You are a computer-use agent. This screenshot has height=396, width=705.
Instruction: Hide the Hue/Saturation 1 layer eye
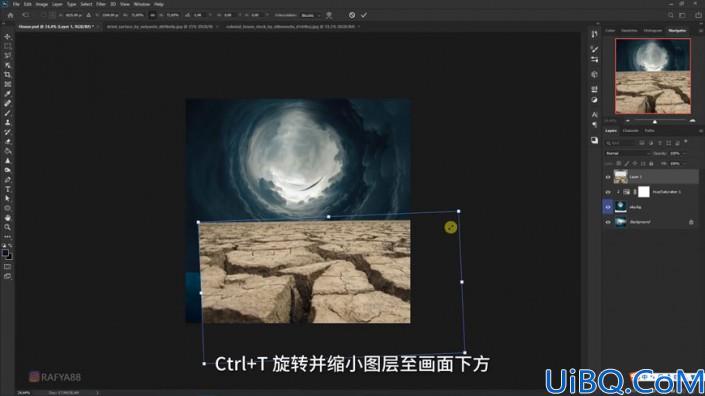(608, 192)
